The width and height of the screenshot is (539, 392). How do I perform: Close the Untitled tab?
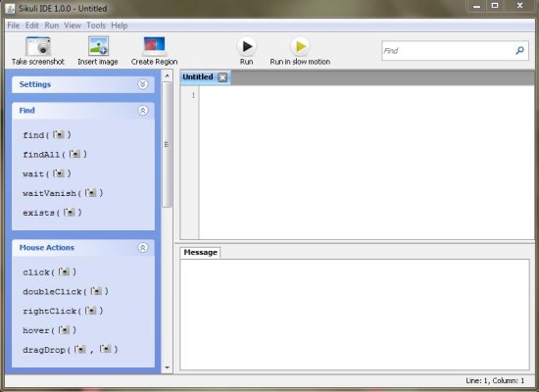point(222,77)
